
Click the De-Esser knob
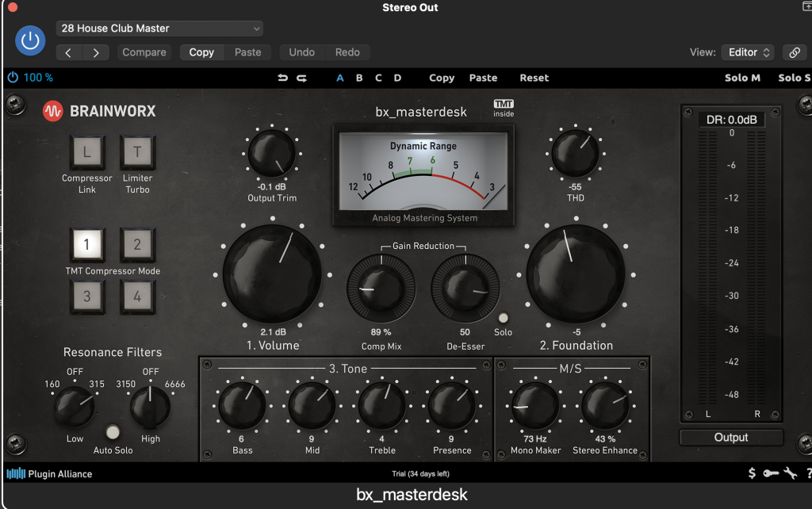tap(465, 288)
